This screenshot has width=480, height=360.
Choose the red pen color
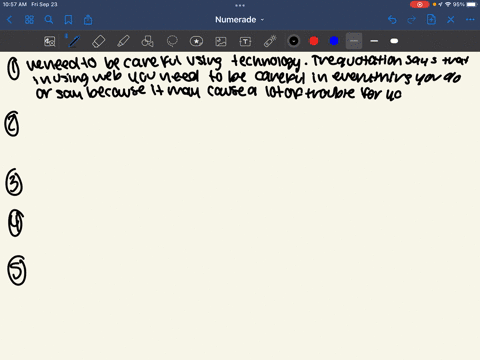point(314,41)
